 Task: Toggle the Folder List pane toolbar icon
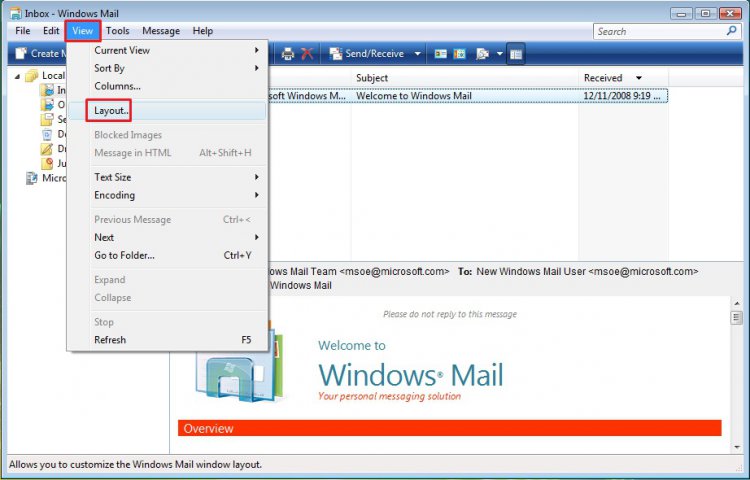tap(516, 54)
